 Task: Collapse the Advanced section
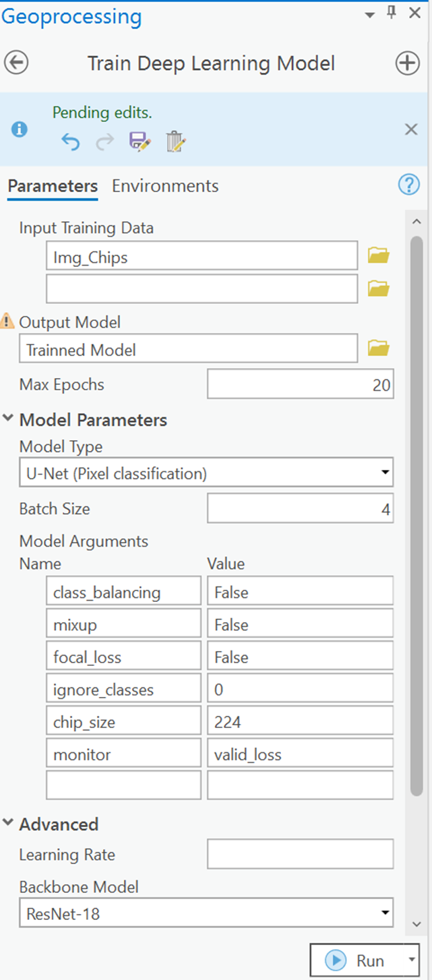pyautogui.click(x=8, y=823)
